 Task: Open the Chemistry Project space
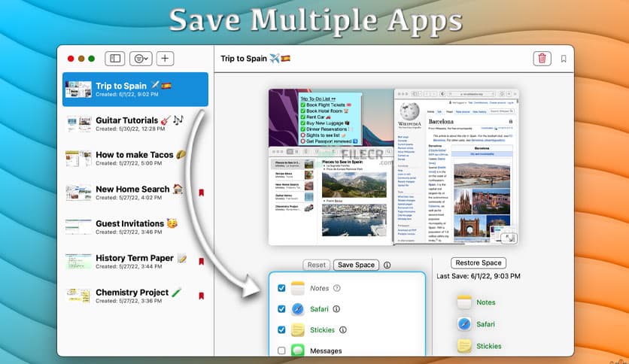pos(135,296)
